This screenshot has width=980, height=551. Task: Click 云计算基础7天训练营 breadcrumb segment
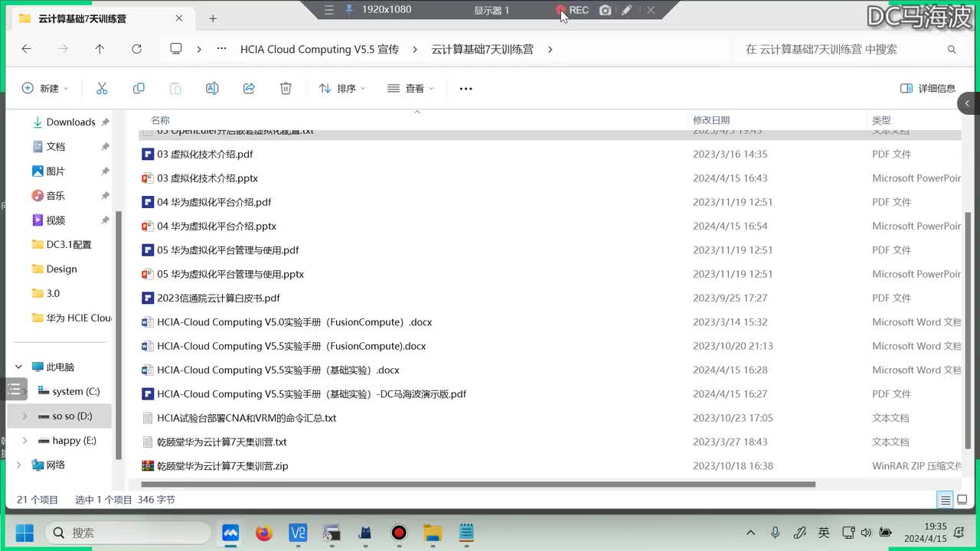[x=482, y=49]
